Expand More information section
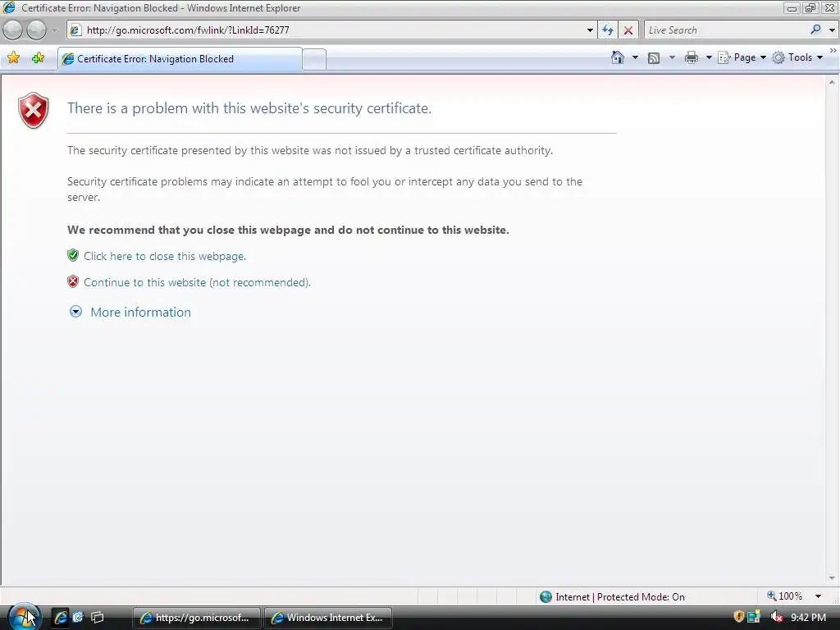840x630 pixels. click(x=75, y=312)
